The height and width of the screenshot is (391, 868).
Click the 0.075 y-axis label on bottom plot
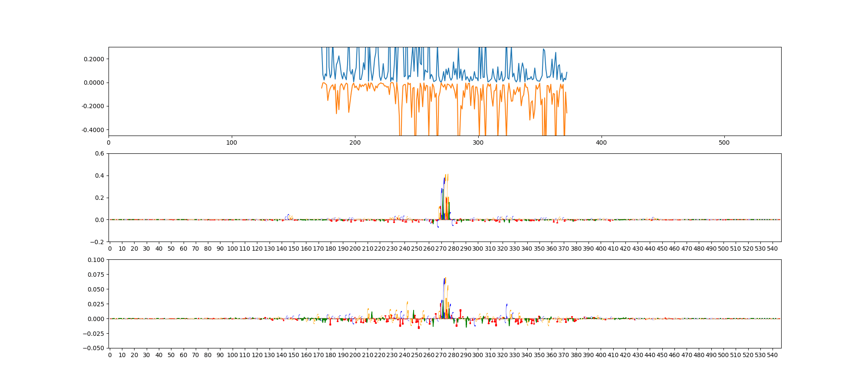[96, 275]
